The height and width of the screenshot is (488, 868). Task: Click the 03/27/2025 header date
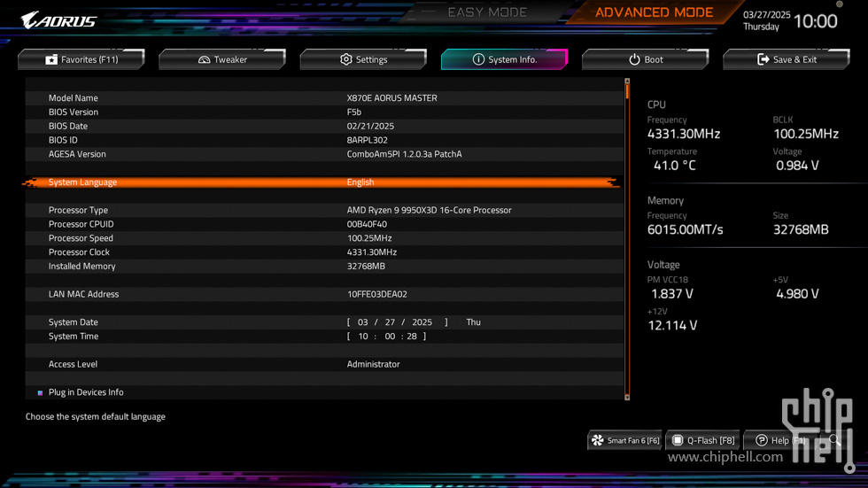coord(767,15)
